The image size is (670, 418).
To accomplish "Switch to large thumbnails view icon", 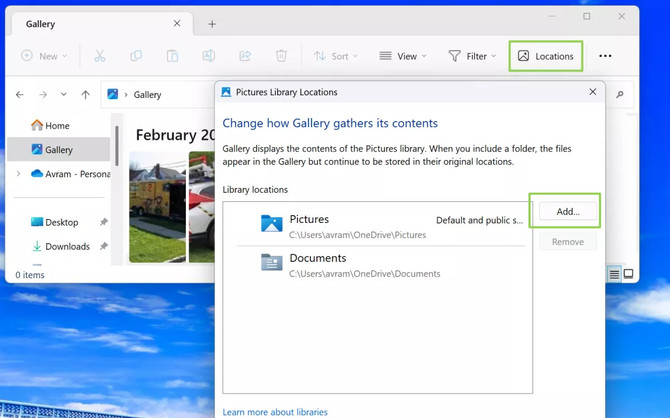I will [x=629, y=274].
